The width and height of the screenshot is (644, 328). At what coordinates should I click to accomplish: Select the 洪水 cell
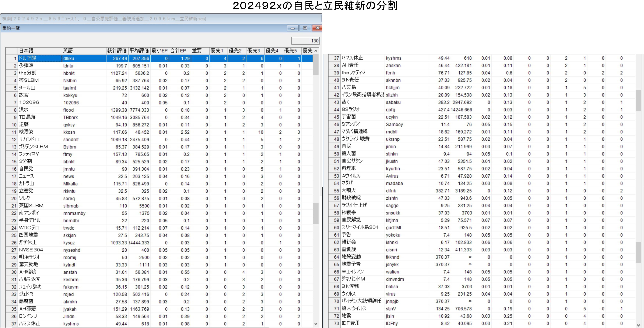click(40, 110)
